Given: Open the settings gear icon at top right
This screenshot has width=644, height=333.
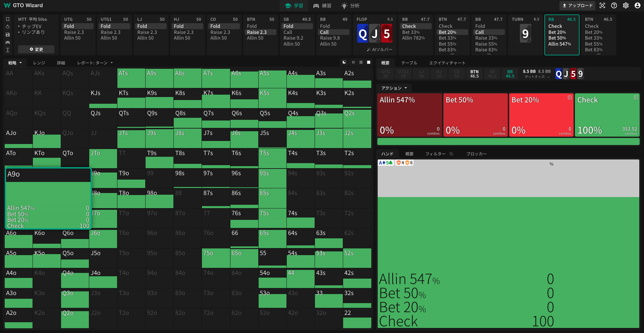Looking at the screenshot, I should (x=626, y=5).
